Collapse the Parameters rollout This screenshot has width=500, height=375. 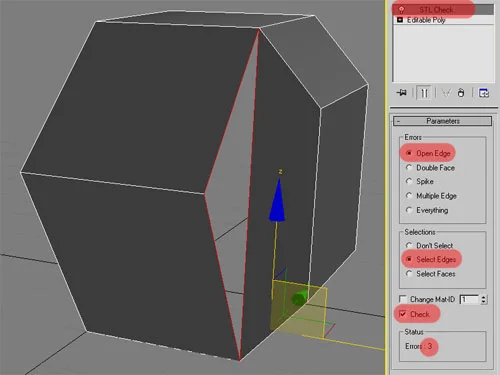point(443,121)
